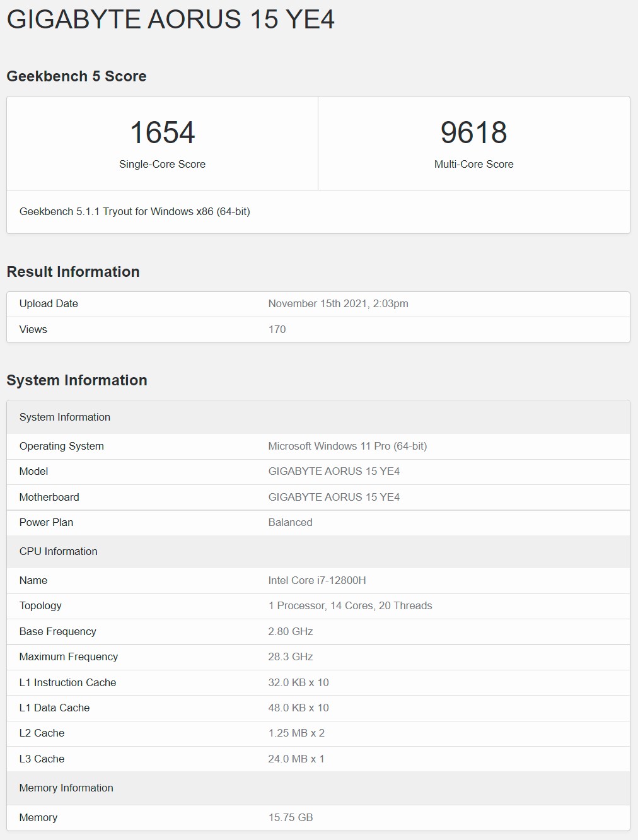The height and width of the screenshot is (840, 638).
Task: Click the Views label
Action: (33, 329)
